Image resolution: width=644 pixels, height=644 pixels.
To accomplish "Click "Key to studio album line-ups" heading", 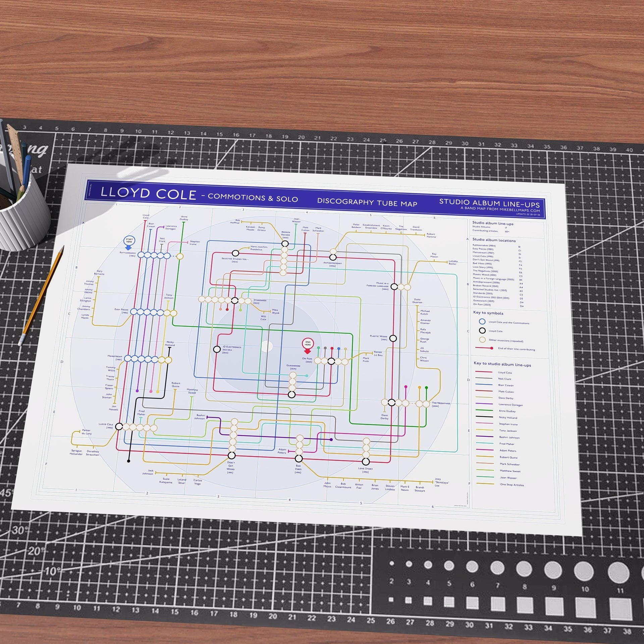I will pyautogui.click(x=502, y=364).
